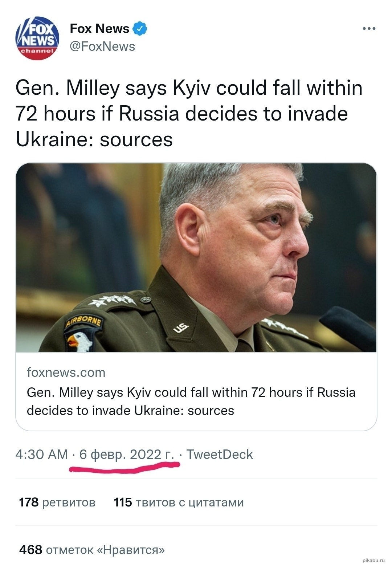Click the blue verified checkmark badge

click(140, 28)
